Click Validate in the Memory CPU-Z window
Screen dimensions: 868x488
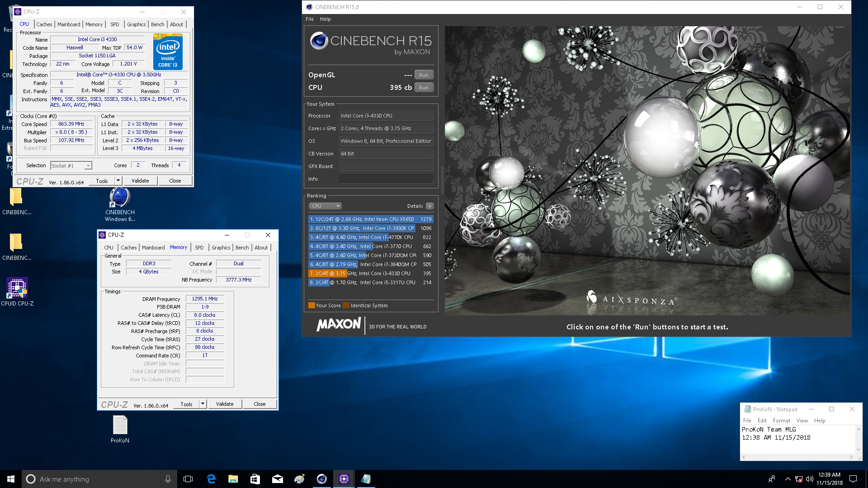pyautogui.click(x=225, y=404)
